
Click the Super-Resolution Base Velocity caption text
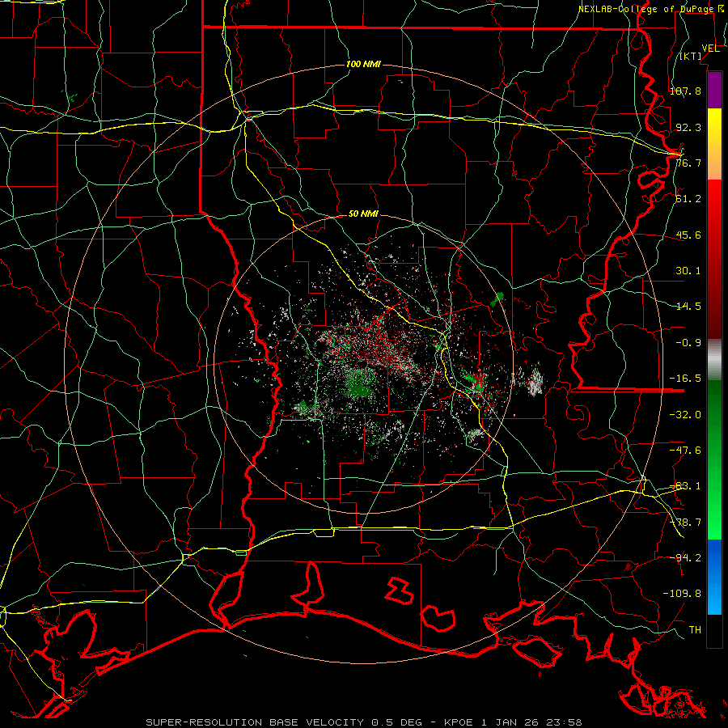click(363, 722)
